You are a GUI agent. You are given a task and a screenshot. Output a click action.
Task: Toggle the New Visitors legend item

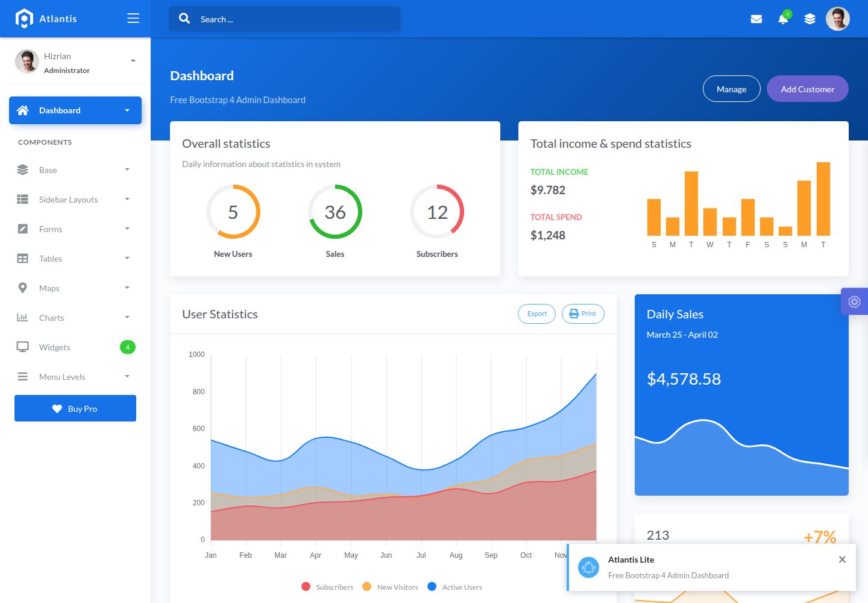pyautogui.click(x=390, y=587)
